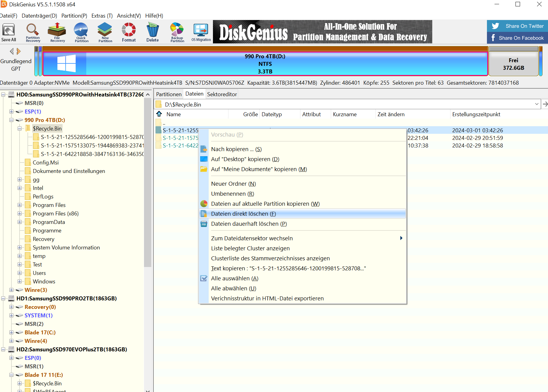
Task: Switch to the Partitionen tab
Action: click(169, 94)
